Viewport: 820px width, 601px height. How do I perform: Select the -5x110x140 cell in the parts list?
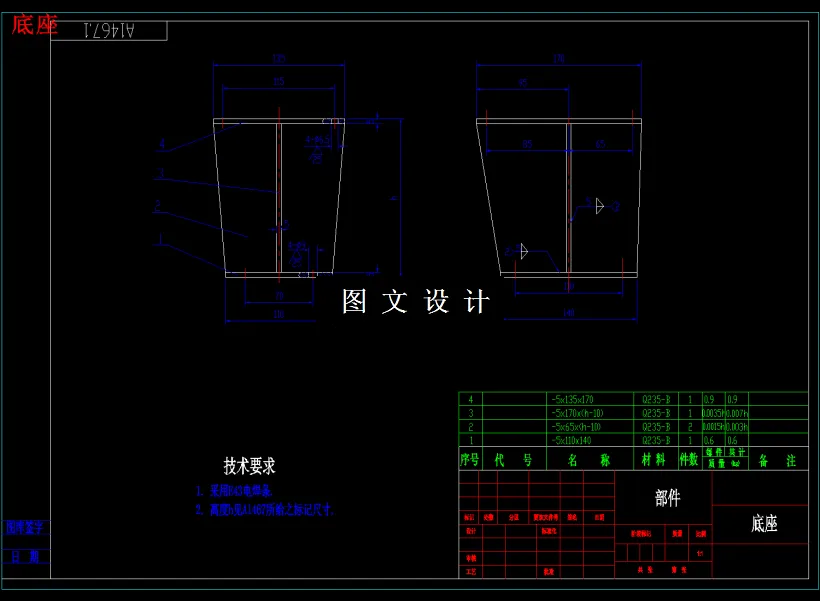(590, 440)
